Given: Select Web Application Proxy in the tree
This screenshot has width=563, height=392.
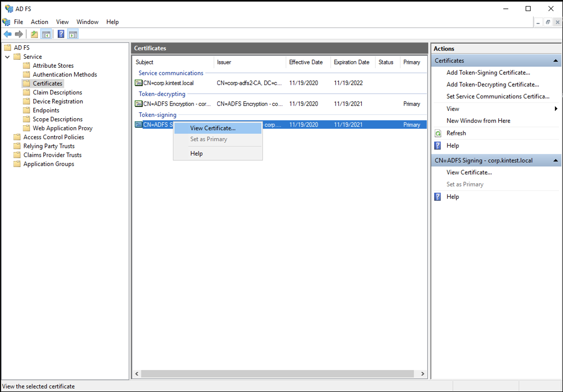Looking at the screenshot, I should (62, 128).
